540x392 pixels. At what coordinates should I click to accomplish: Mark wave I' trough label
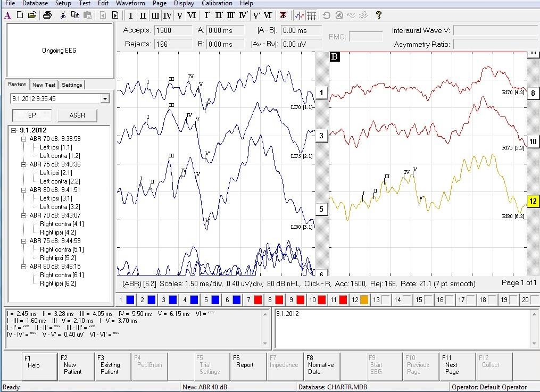point(206,15)
